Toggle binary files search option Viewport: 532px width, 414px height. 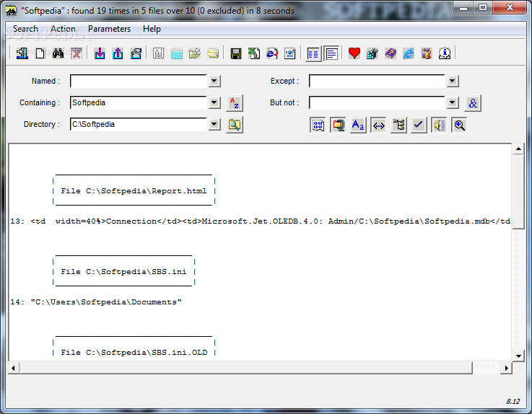point(318,125)
